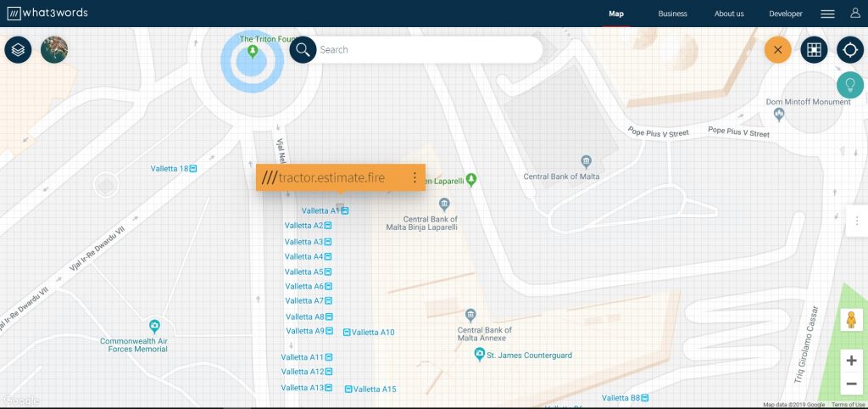Click the Commonwealth Air Forces Memorial marker
Screen dimensions: 868x409
[x=154, y=326]
